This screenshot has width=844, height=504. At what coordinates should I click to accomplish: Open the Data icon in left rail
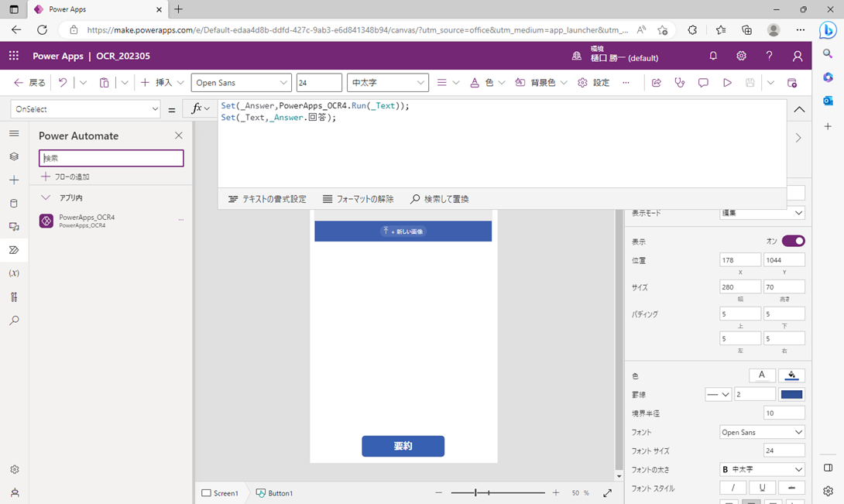14,203
